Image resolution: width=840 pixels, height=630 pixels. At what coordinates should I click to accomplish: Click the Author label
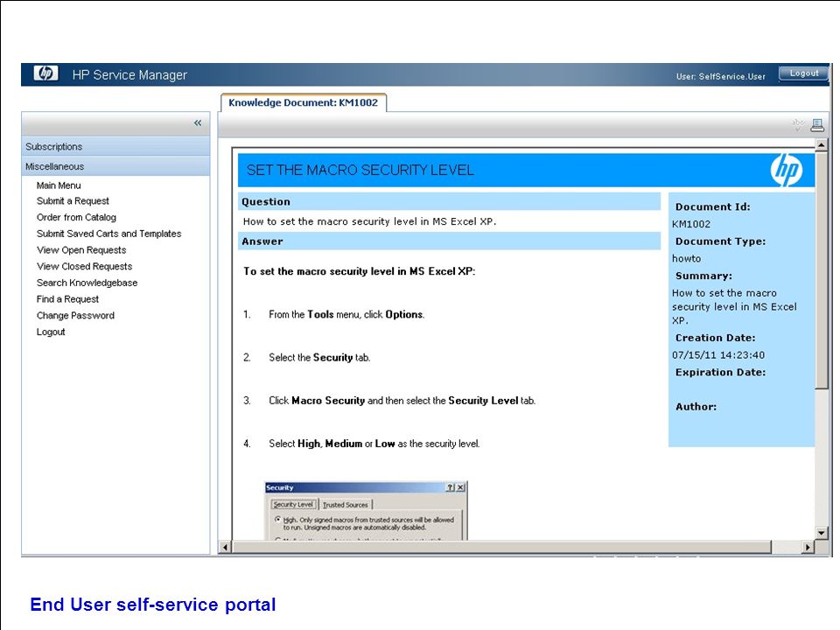click(696, 407)
